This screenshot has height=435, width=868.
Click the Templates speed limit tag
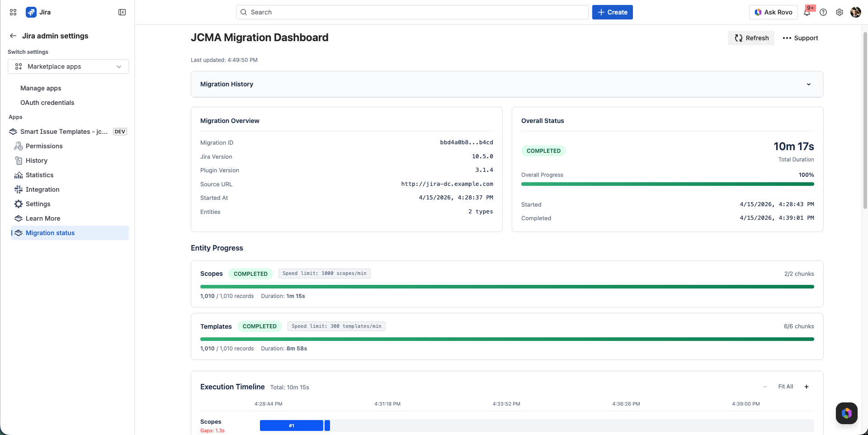click(x=336, y=326)
